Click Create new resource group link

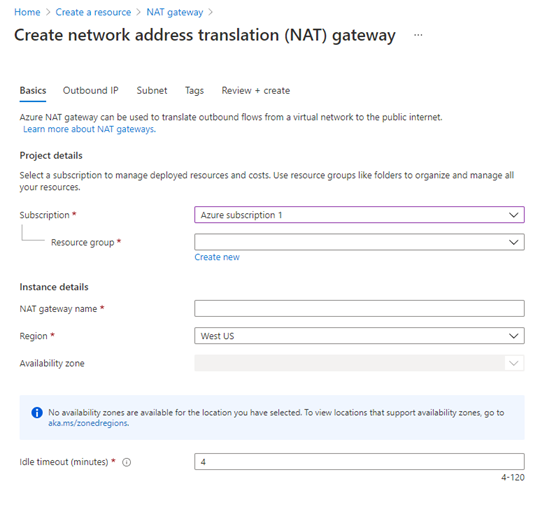coord(217,257)
